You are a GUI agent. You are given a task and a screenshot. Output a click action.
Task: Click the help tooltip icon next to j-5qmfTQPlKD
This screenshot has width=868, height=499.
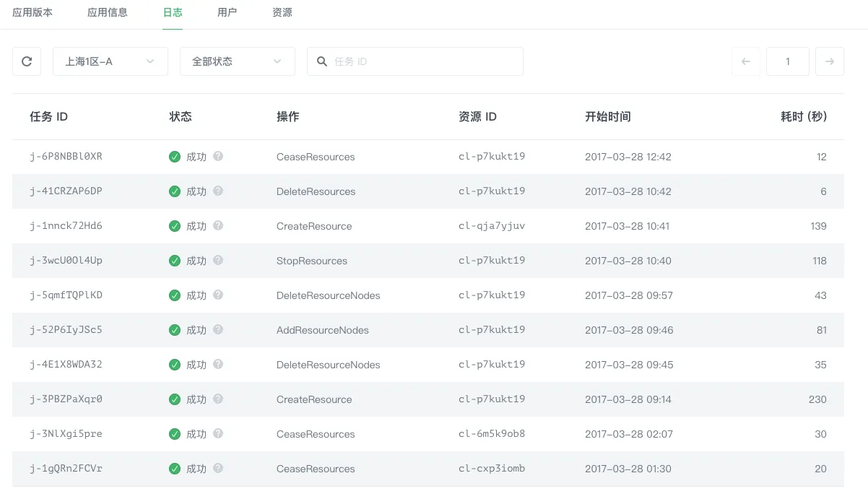218,295
